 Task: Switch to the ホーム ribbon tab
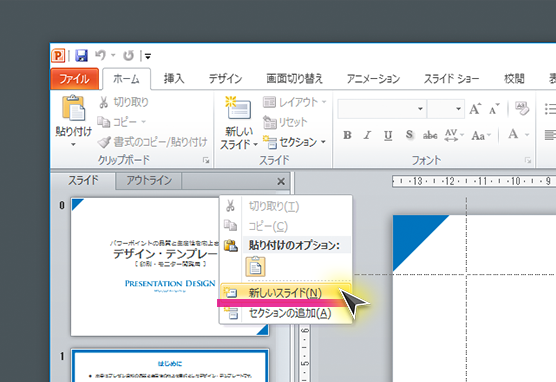pyautogui.click(x=126, y=79)
